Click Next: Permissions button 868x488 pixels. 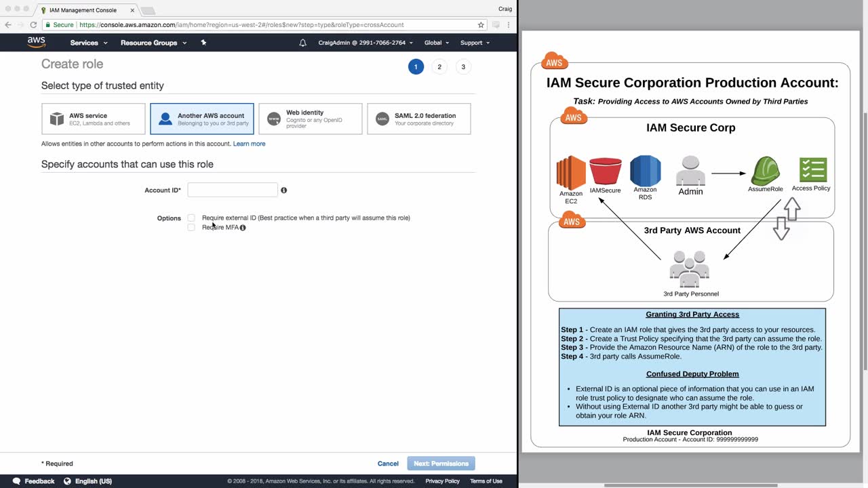pos(441,464)
